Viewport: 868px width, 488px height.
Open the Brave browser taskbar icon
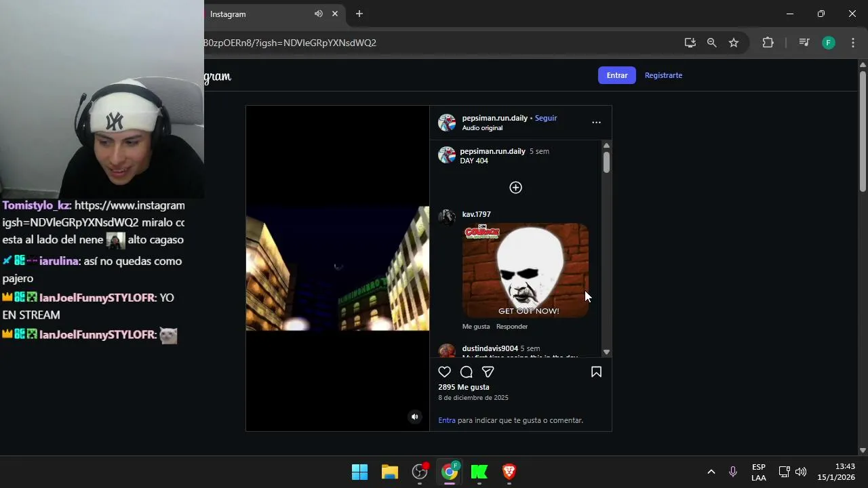[509, 472]
